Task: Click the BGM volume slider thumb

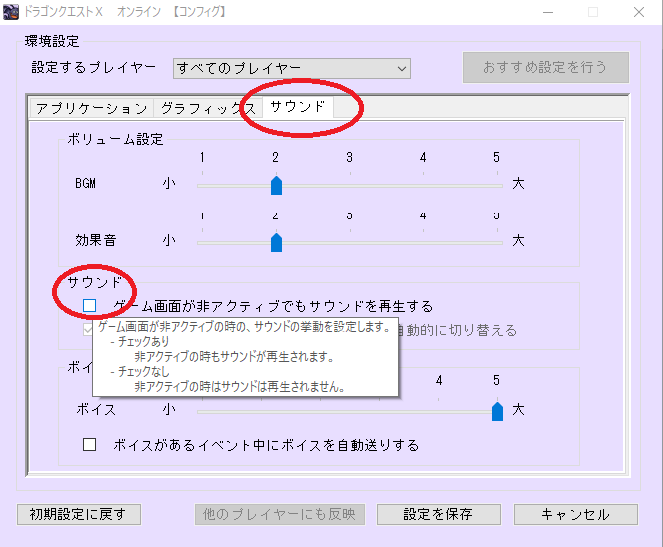Action: 277,186
